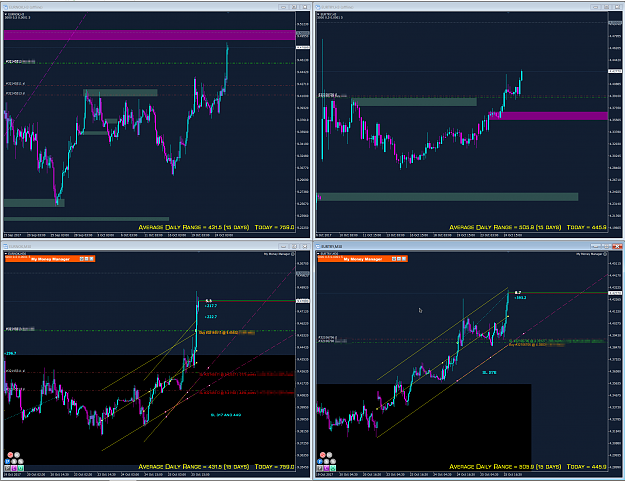625x481 pixels.
Task: Click the orange Buy order label in EURTRY M30
Action: (x=536, y=344)
